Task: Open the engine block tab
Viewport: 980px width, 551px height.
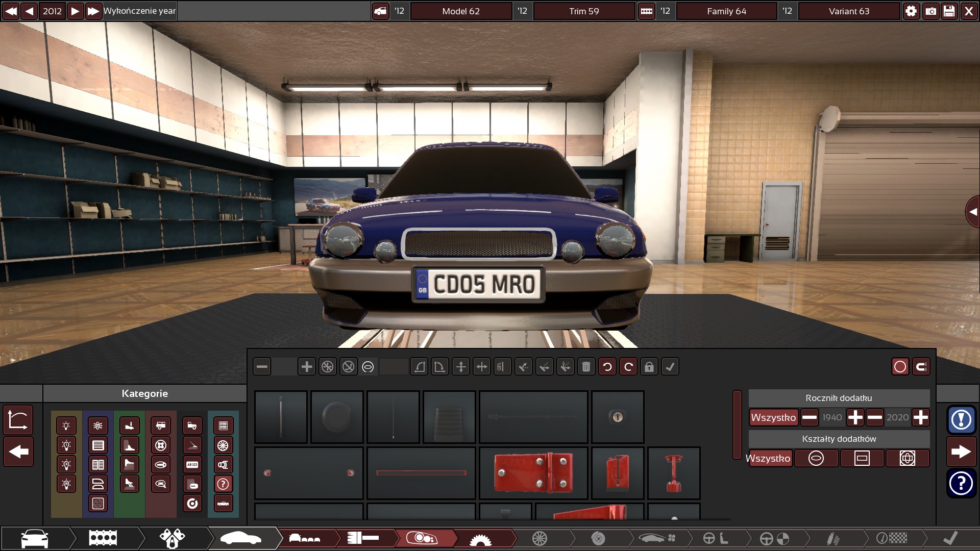Action: pos(103,538)
